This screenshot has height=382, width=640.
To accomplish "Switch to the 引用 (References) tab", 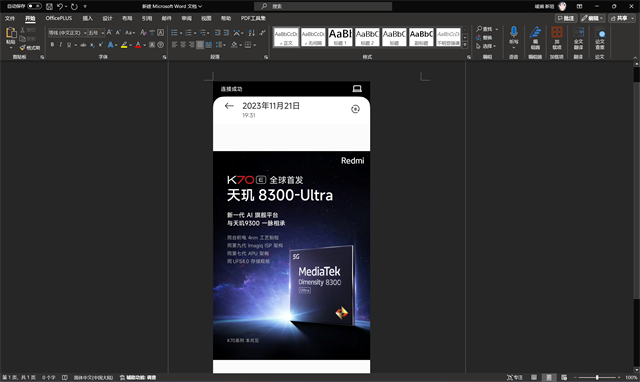I will tap(147, 18).
